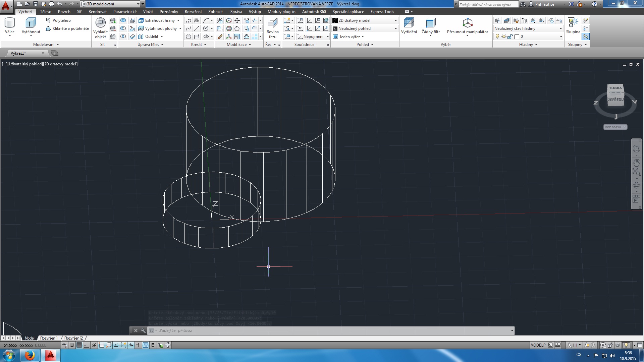Toggle polar tracking in status bar
The image size is (644, 362).
pyautogui.click(x=94, y=345)
